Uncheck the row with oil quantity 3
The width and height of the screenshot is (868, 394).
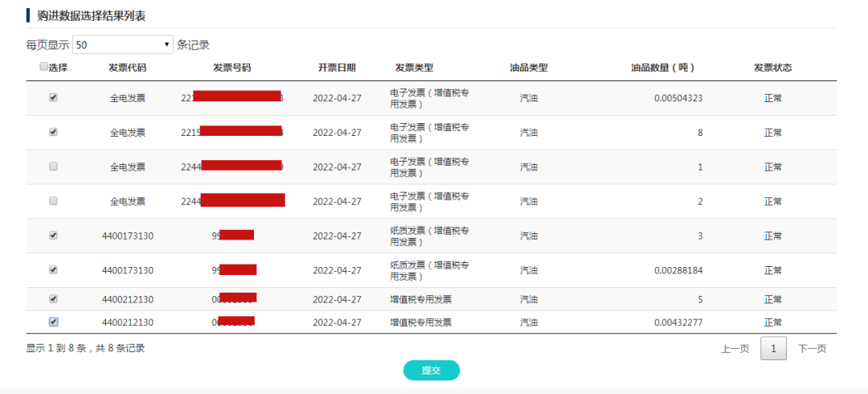point(53,236)
